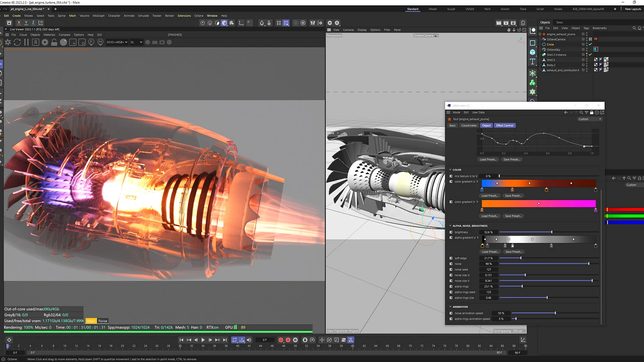Screen dimensions: 644x362
Task: Select the OctaneSky object in Objects manager
Action: pyautogui.click(x=553, y=50)
